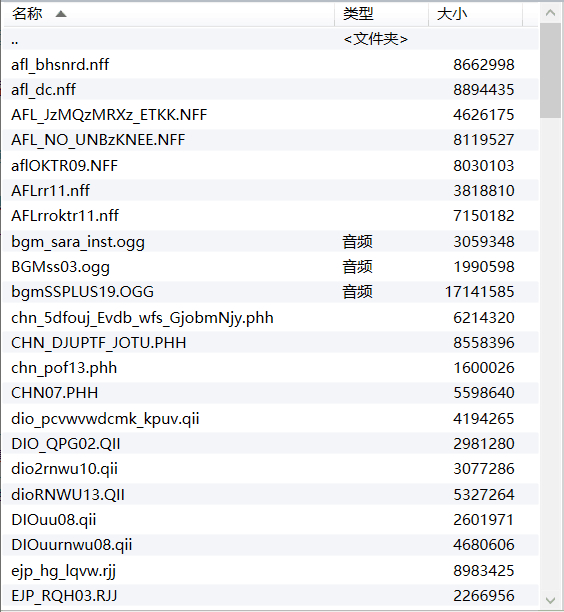Select file EJP_RQH03.RJJ
Image resolution: width=564 pixels, height=612 pixels.
(271, 595)
